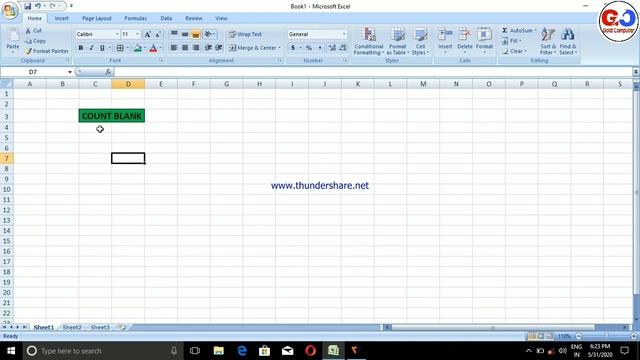640x360 pixels.
Task: Switch to the Data tab
Action: coord(166,18)
